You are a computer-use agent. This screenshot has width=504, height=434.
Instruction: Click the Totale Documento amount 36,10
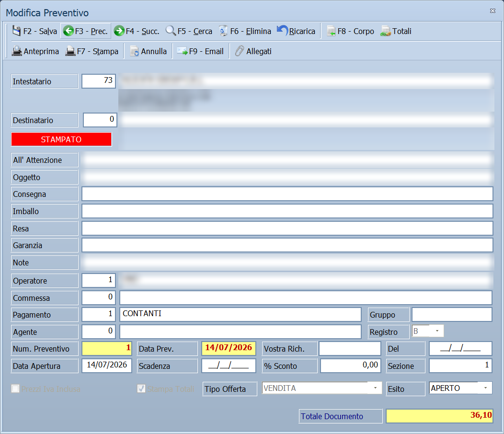[439, 416]
